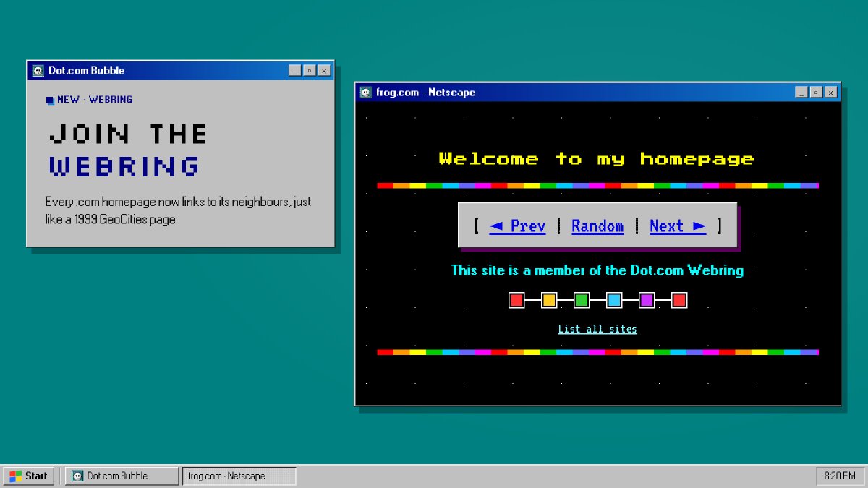Maximize the Dot.com Bubble window
868x488 pixels.
(309, 71)
